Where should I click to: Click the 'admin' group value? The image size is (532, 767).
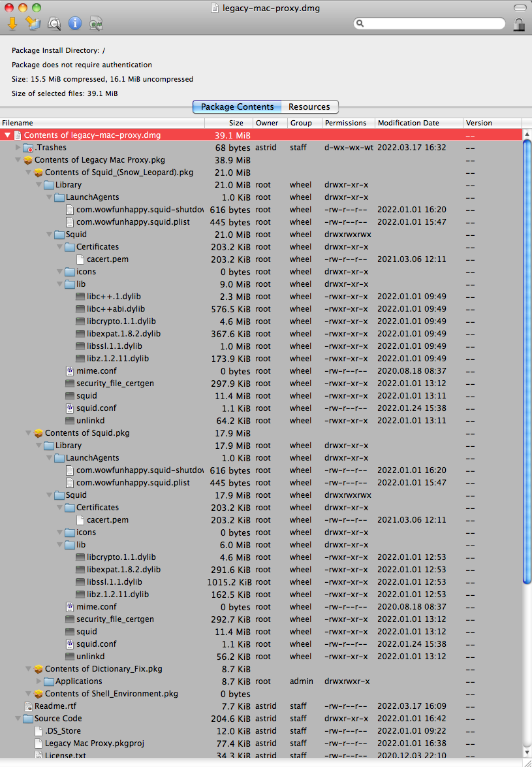click(x=301, y=681)
